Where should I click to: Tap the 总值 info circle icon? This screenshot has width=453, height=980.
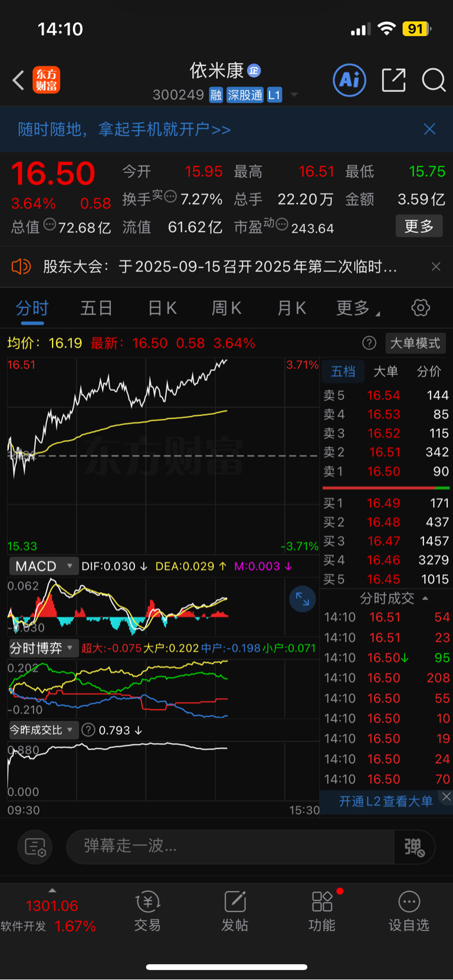pyautogui.click(x=50, y=224)
